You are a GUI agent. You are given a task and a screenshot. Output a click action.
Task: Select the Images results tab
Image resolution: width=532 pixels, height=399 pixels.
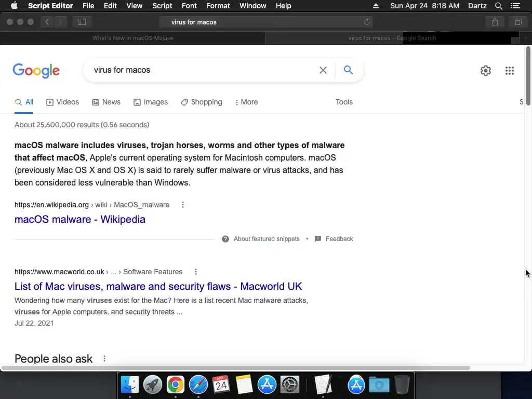[151, 102]
